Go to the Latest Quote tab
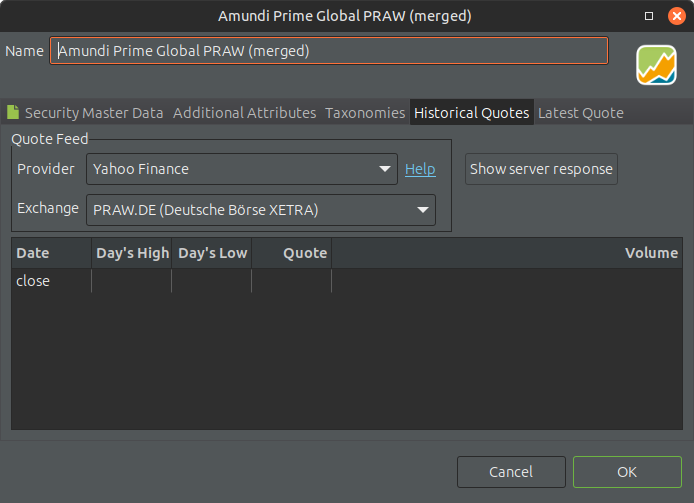The width and height of the screenshot is (694, 503). (580, 113)
